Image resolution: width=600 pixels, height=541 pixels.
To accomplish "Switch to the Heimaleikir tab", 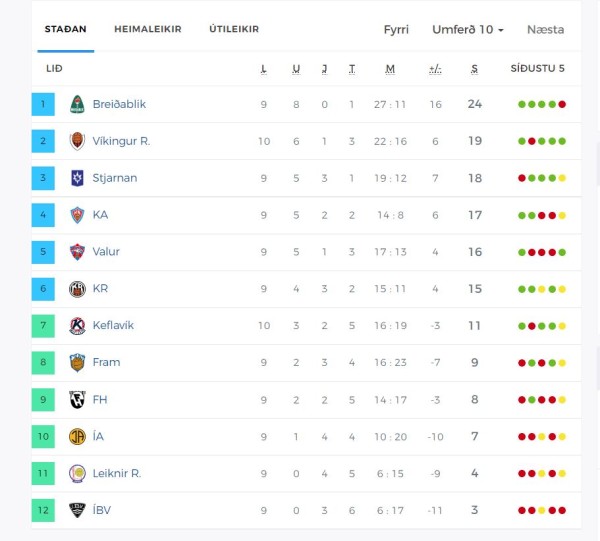I will click(x=148, y=29).
